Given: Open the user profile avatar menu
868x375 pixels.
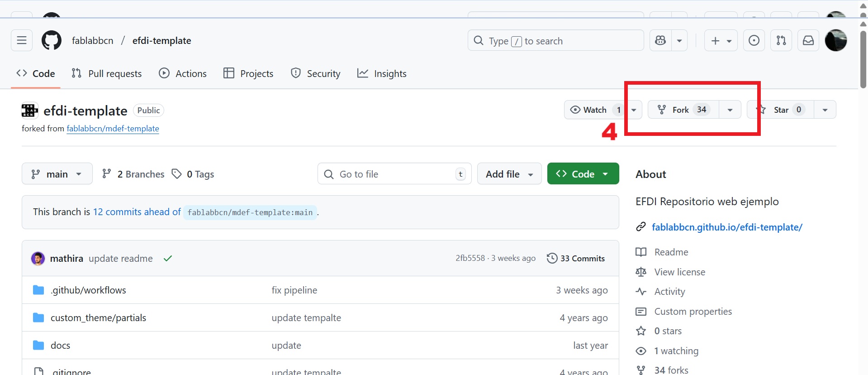Looking at the screenshot, I should [835, 41].
